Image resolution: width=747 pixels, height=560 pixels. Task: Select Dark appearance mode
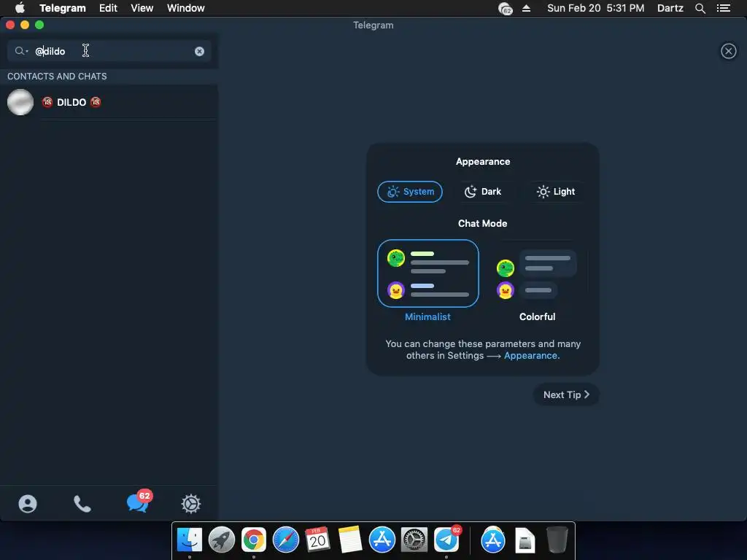[x=483, y=192]
